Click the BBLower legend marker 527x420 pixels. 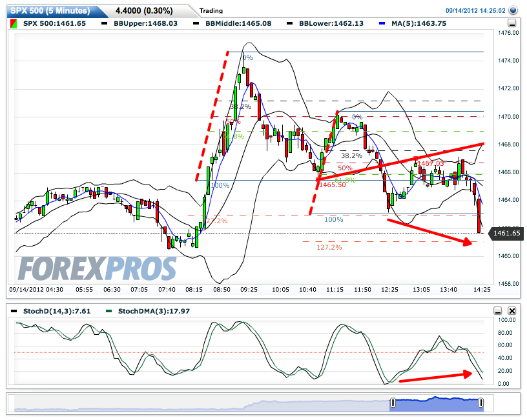(289, 24)
